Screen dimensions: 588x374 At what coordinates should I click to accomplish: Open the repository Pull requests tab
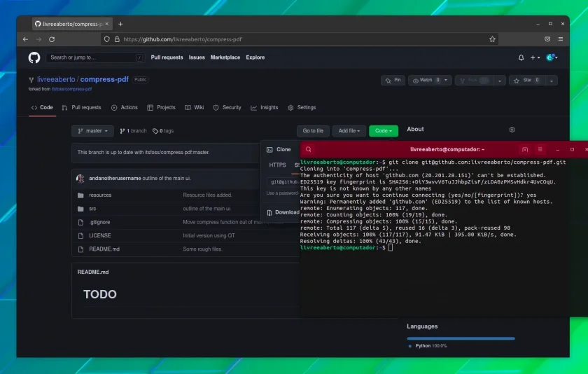point(82,108)
